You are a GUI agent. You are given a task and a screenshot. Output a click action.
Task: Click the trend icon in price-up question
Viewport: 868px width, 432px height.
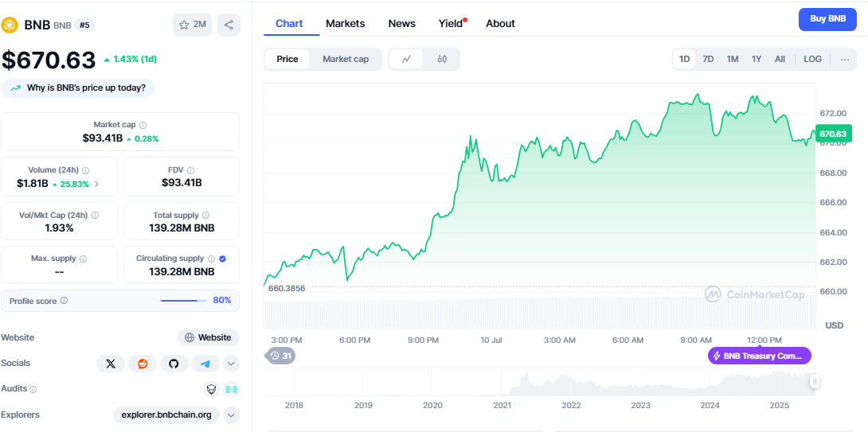tap(15, 88)
